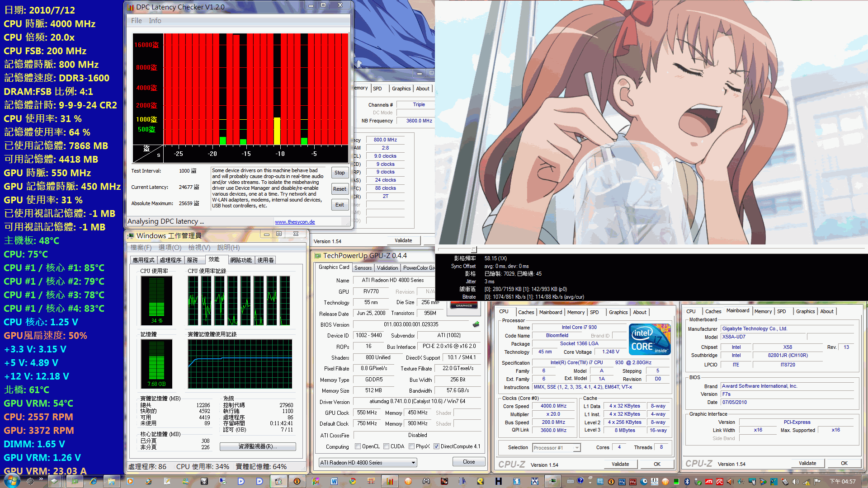The height and width of the screenshot is (488, 868).
Task: Switch to the Sensors tab in GPU-Z
Action: 363,268
